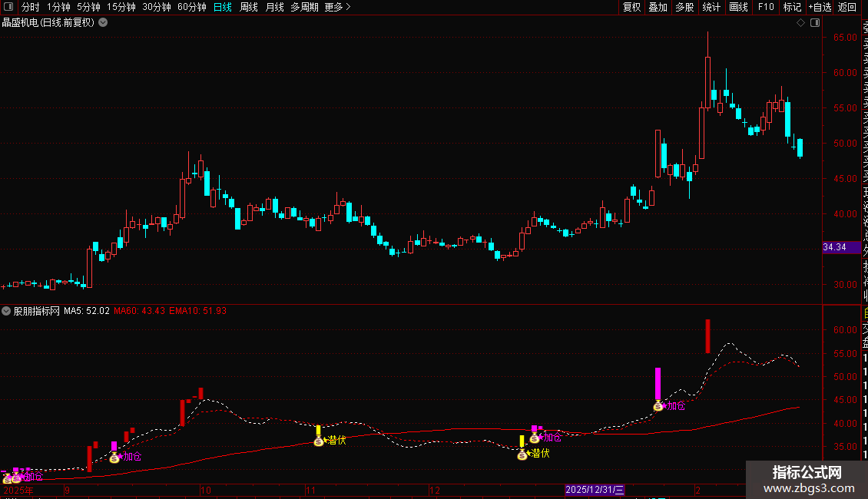This screenshot has width=868, height=499.
Task: Click the 65.00 price axis label
Action: [845, 37]
